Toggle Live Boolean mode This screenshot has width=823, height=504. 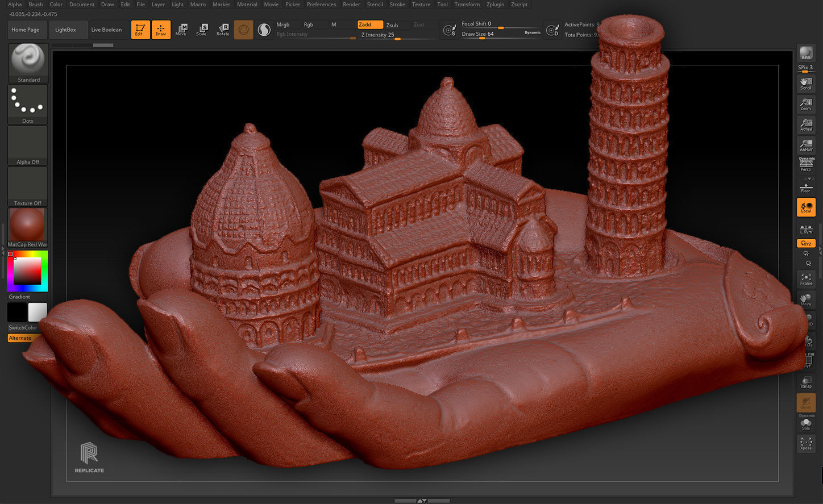point(106,30)
